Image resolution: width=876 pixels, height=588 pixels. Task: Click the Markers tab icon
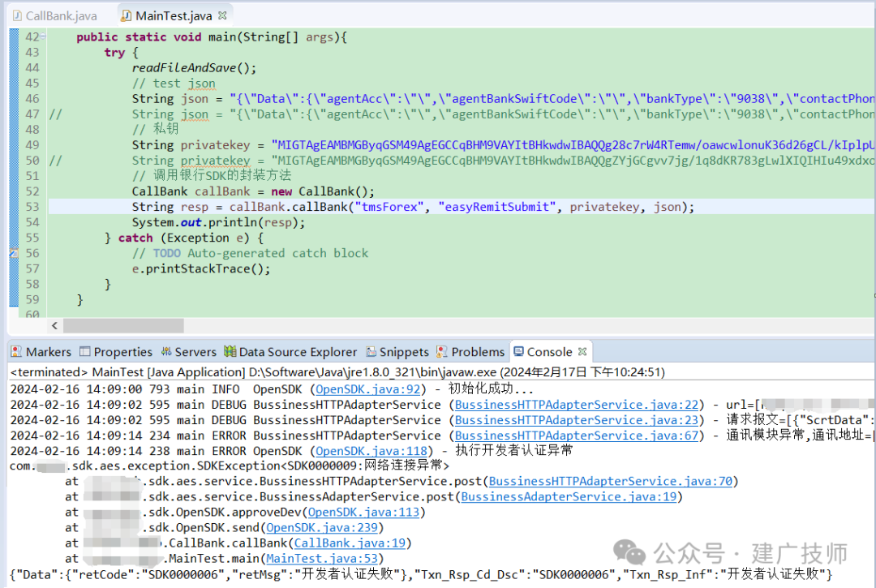click(x=16, y=351)
